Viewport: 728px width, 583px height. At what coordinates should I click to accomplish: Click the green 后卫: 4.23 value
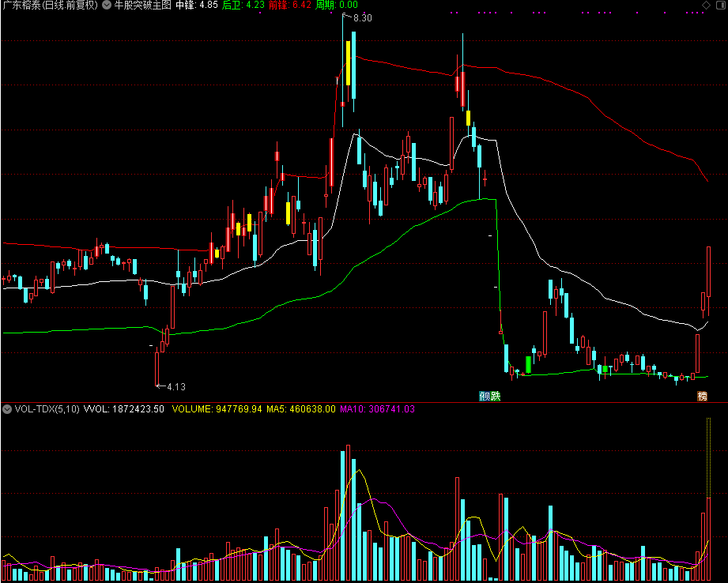point(243,6)
